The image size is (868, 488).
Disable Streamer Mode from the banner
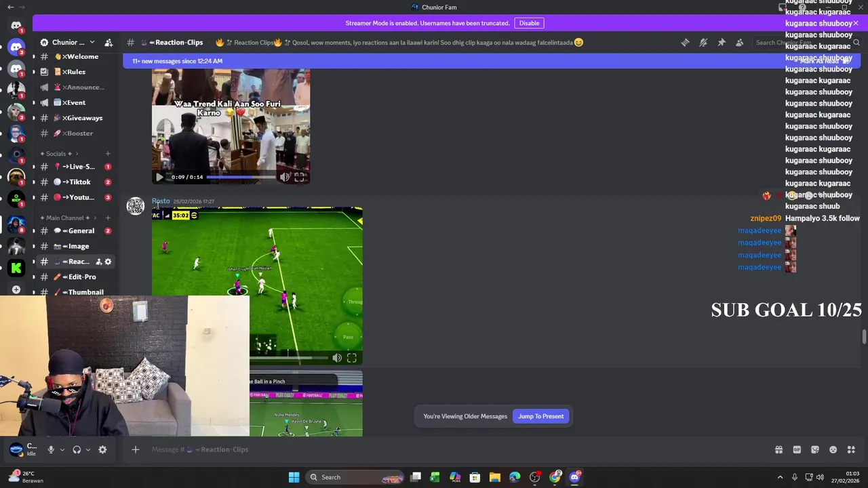529,23
